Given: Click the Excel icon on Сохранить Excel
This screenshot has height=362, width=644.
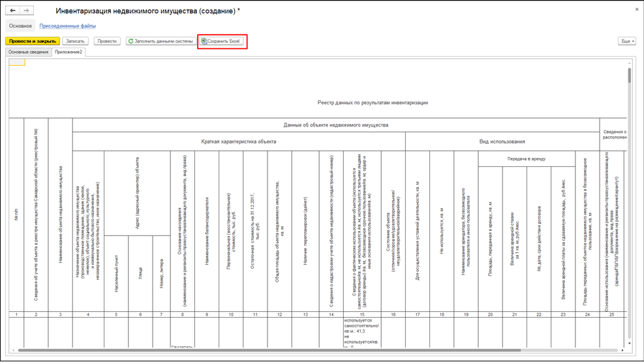Looking at the screenshot, I should 204,41.
